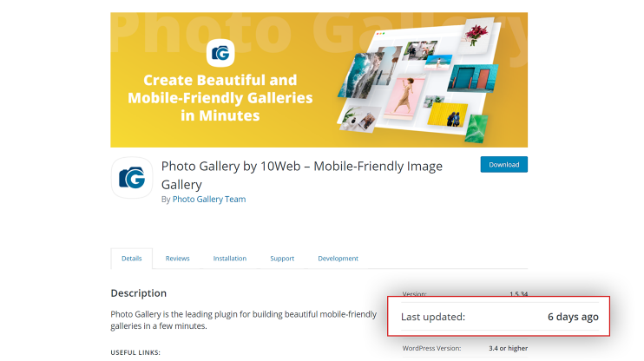Image resolution: width=644 pixels, height=361 pixels.
Task: Click the blue Download button
Action: click(504, 164)
